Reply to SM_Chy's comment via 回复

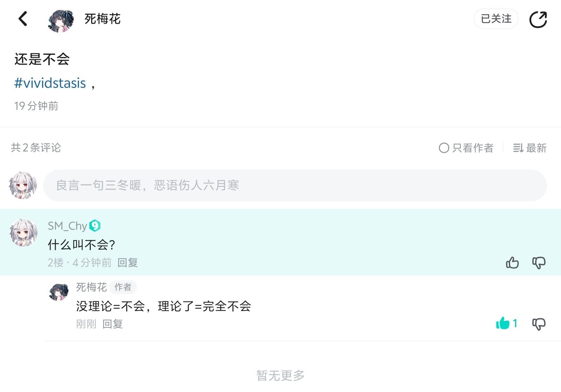[128, 263]
